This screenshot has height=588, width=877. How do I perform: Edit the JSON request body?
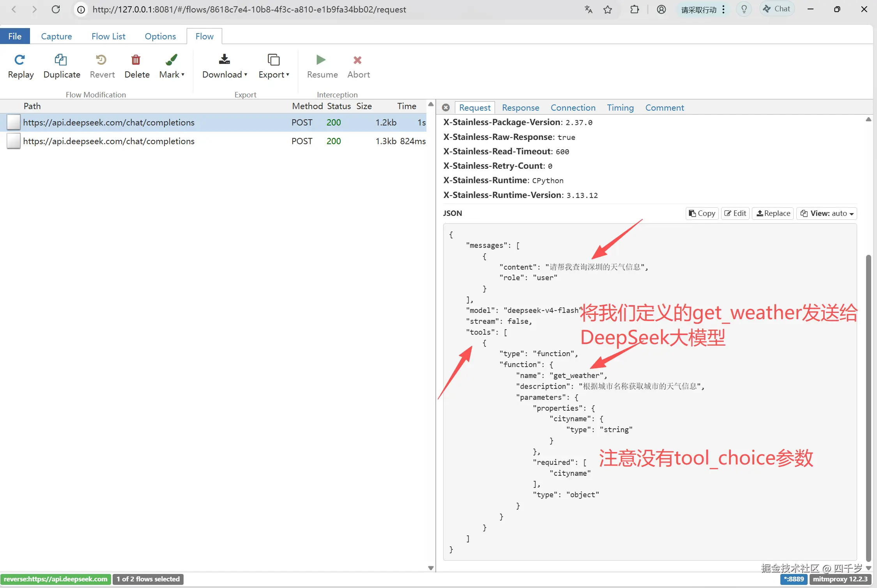point(735,213)
